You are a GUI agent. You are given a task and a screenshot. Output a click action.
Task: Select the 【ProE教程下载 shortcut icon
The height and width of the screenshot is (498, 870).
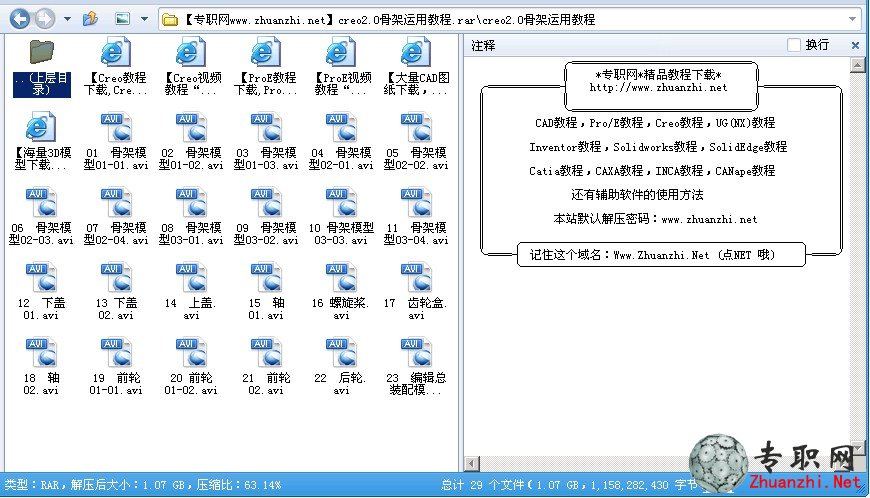coord(266,52)
